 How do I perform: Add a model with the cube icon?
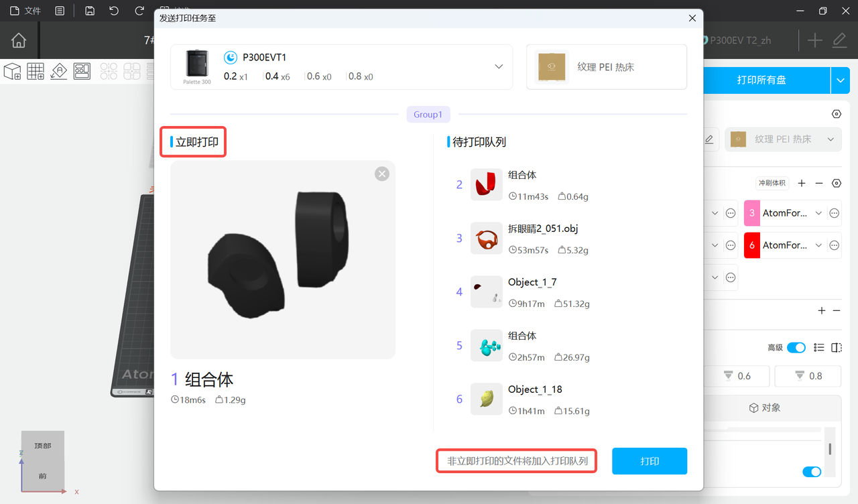tap(12, 71)
